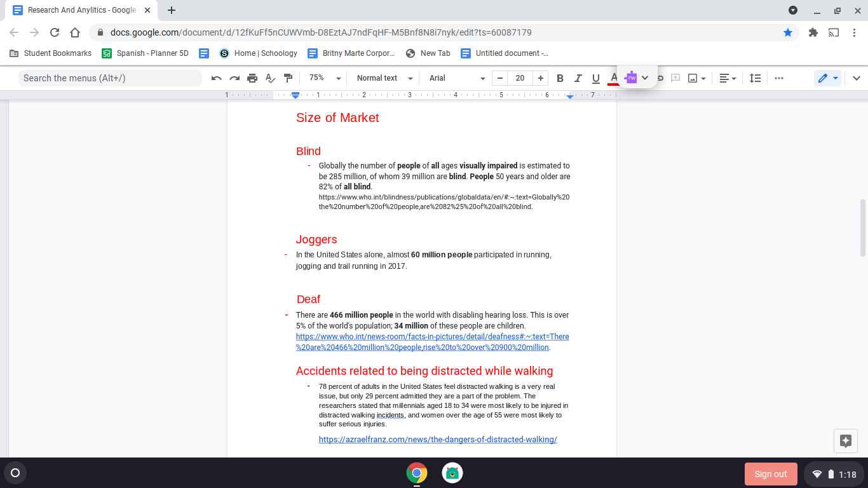Run spelling and grammar check icon
Image resolution: width=868 pixels, height=488 pixels.
click(x=270, y=78)
